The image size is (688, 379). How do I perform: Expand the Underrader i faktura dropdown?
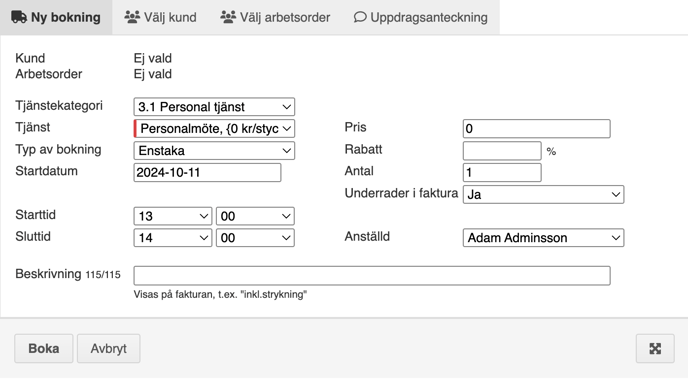click(543, 194)
